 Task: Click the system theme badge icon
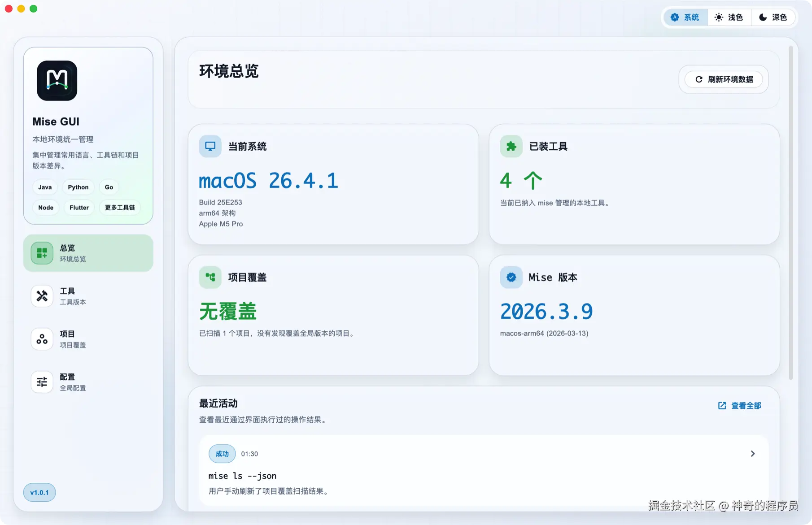point(675,17)
